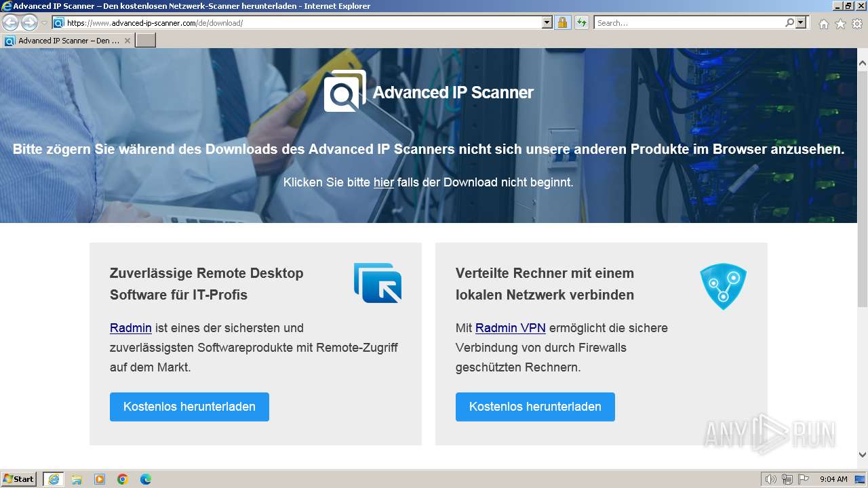Image resolution: width=868 pixels, height=488 pixels.
Task: Launch Chrome from the taskbar
Action: pyautogui.click(x=123, y=479)
